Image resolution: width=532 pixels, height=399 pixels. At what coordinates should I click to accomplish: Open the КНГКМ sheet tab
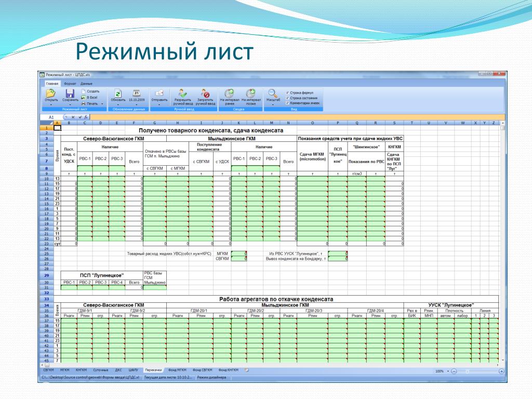tap(81, 370)
